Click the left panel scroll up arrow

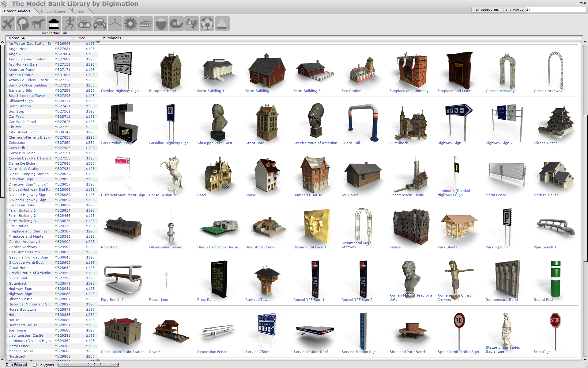2,42
